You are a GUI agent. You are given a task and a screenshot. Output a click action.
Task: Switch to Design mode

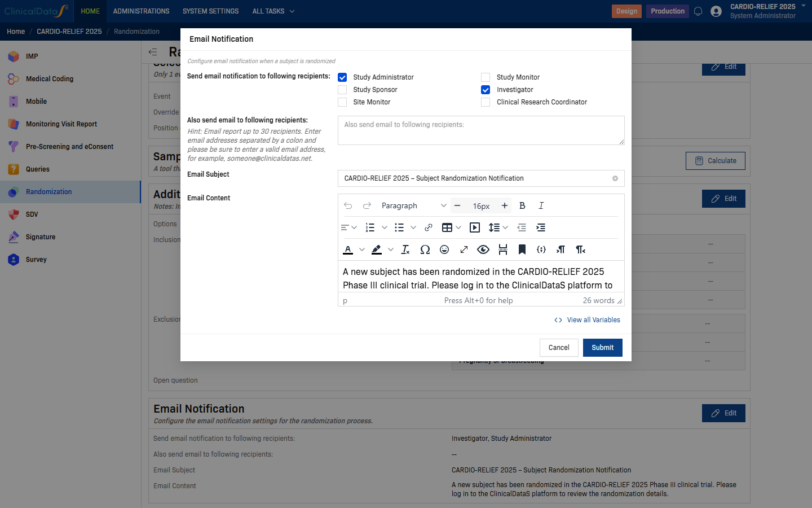[x=626, y=11]
